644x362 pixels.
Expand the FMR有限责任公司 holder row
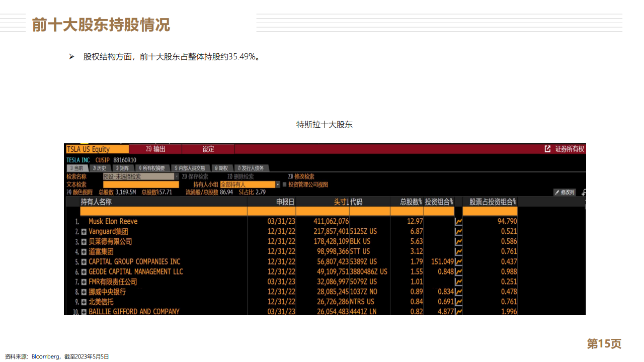84,282
